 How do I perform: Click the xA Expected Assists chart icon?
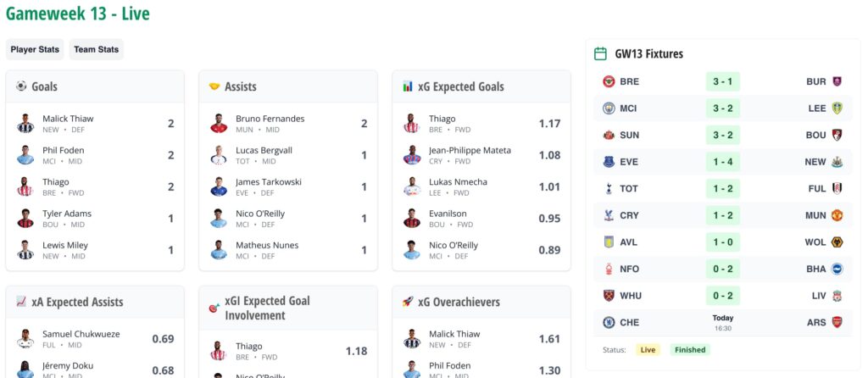pos(21,302)
